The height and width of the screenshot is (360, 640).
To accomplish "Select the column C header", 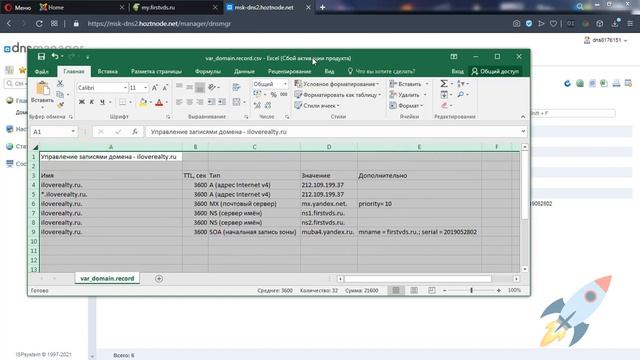I will [x=254, y=147].
